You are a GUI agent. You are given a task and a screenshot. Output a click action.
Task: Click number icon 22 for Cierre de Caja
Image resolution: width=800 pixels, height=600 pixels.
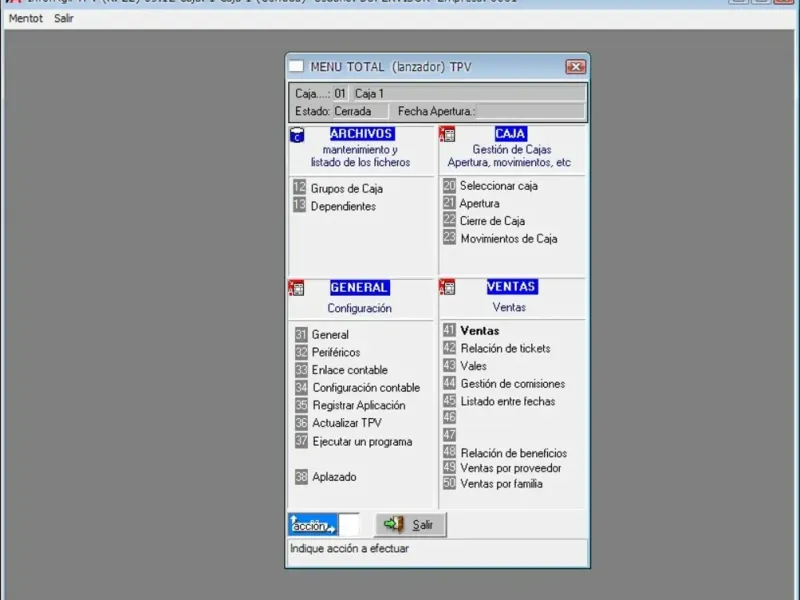click(449, 220)
